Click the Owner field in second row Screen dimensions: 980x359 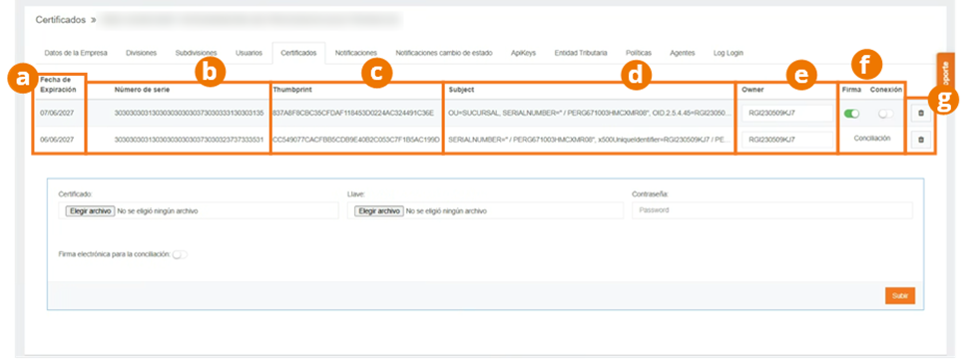pos(787,140)
